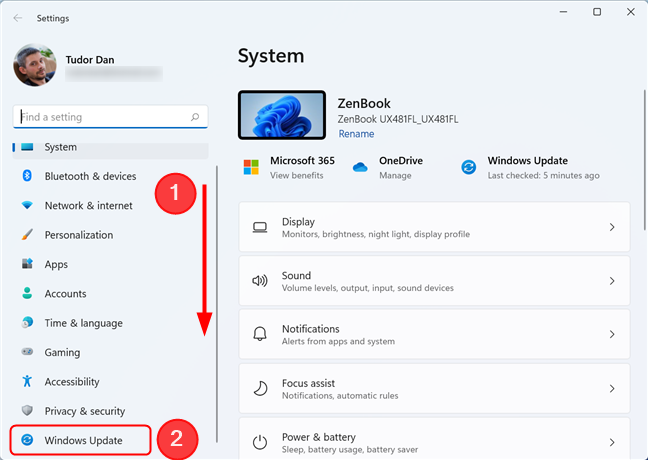
Task: Click OneDrive Manage link
Action: [x=395, y=176]
